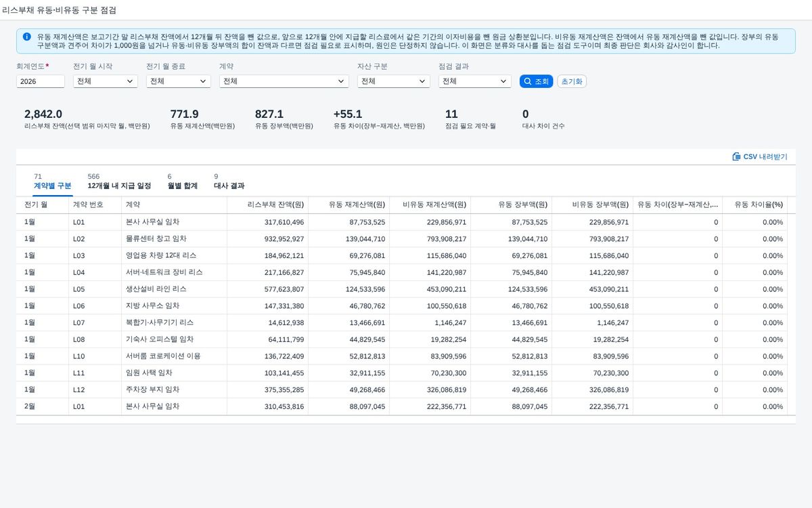Click the 유동 차이율(%) column header
Viewport: 812px width, 508px height.
[754, 204]
